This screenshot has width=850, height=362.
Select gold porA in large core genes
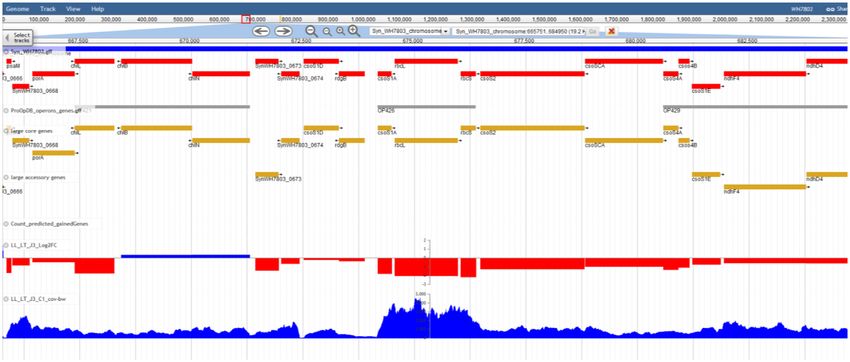pyautogui.click(x=54, y=153)
